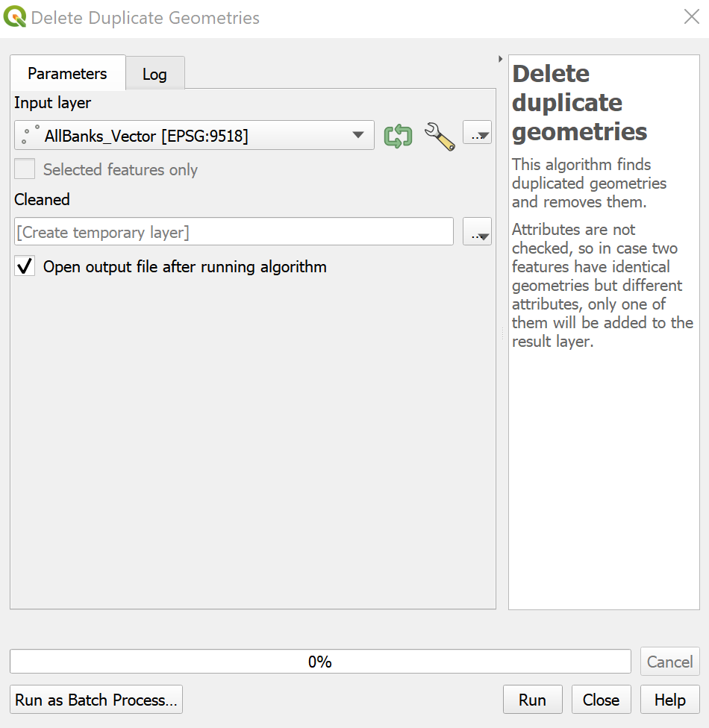This screenshot has height=728, width=709.
Task: Open Help for this algorithm
Action: pos(669,700)
